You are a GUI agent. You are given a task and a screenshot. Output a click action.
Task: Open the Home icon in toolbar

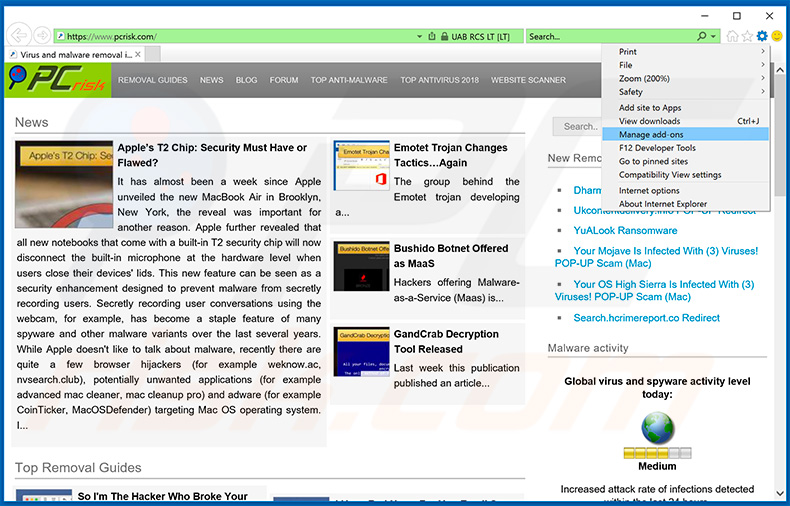click(733, 36)
